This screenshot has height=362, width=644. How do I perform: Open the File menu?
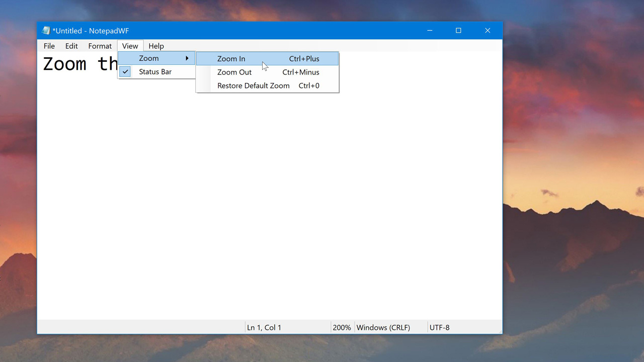pos(49,46)
